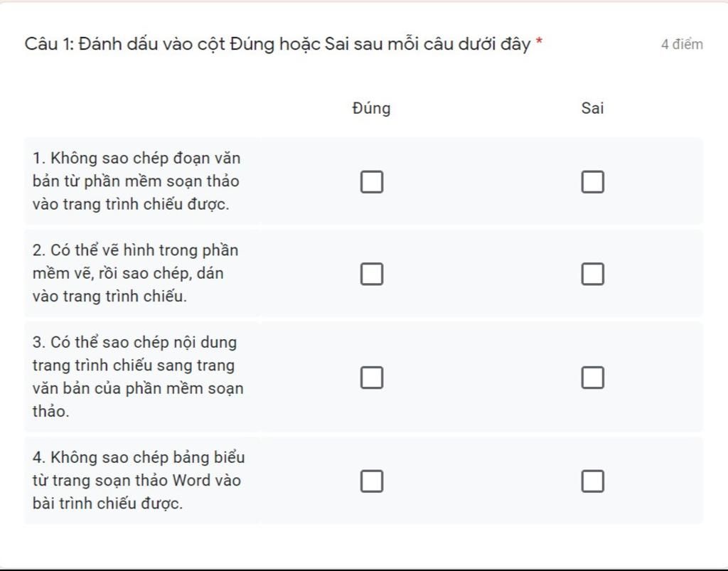
Task: Check Sai for statement 1 about copying text
Action: [x=592, y=182]
